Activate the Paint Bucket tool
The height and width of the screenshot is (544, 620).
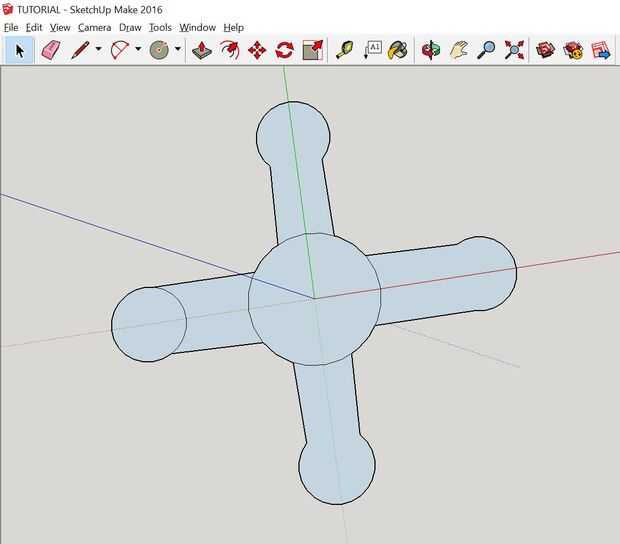(x=398, y=50)
